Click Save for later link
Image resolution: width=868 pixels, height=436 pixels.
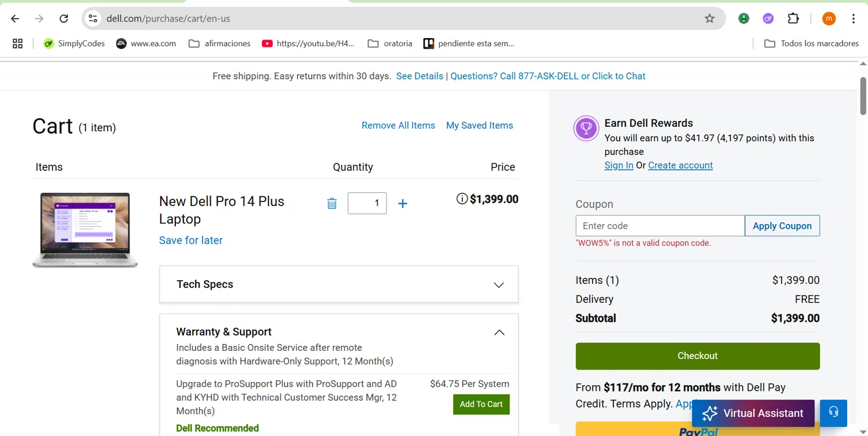(191, 240)
